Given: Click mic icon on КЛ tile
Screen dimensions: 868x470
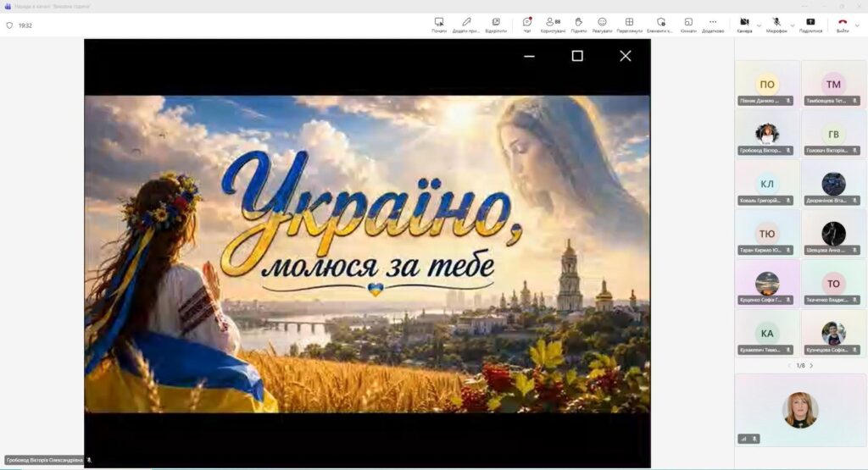Looking at the screenshot, I should [788, 200].
